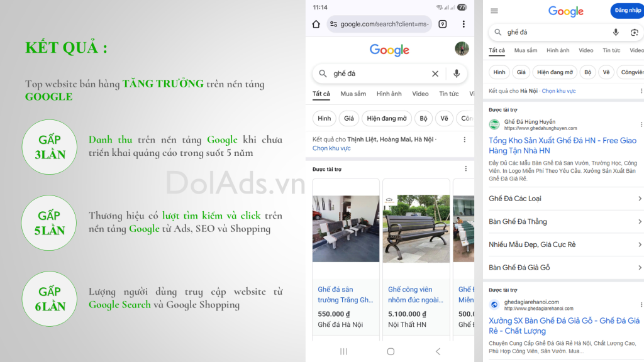Image resolution: width=644 pixels, height=362 pixels.
Task: Click Chọn khu vực link in right page
Action: 558,91
